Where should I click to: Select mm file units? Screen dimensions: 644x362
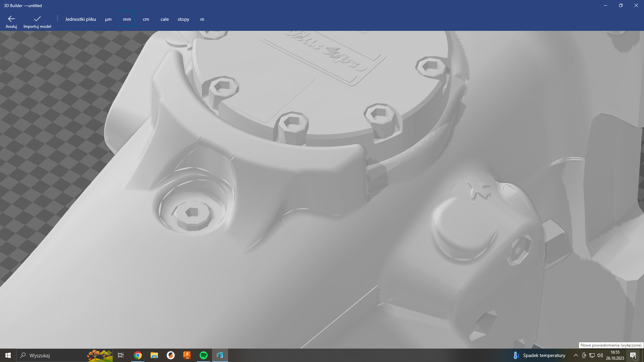coord(127,19)
